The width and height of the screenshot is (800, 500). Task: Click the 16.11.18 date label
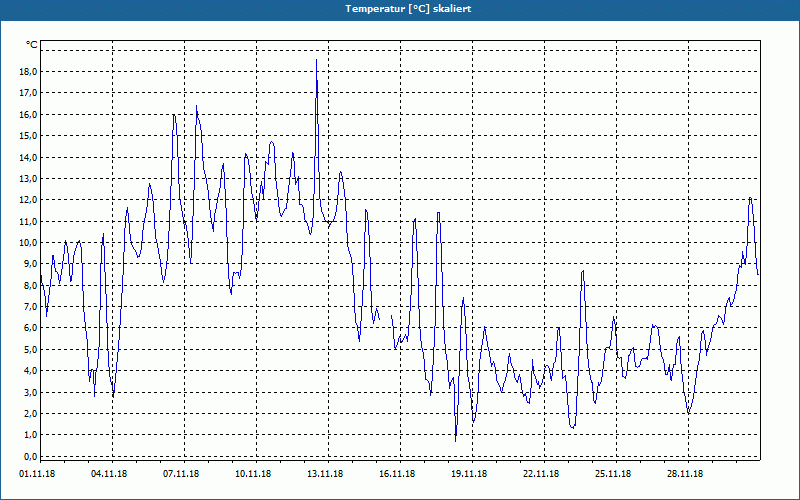coord(397,474)
